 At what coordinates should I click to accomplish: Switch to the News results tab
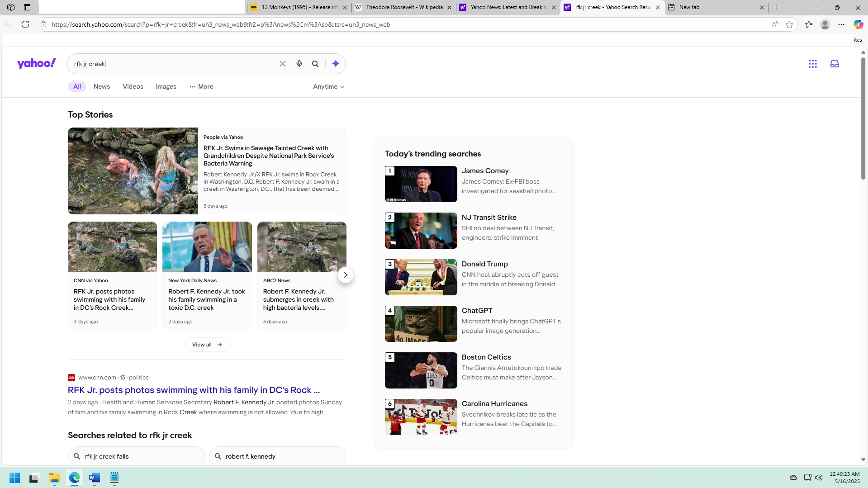pyautogui.click(x=102, y=86)
